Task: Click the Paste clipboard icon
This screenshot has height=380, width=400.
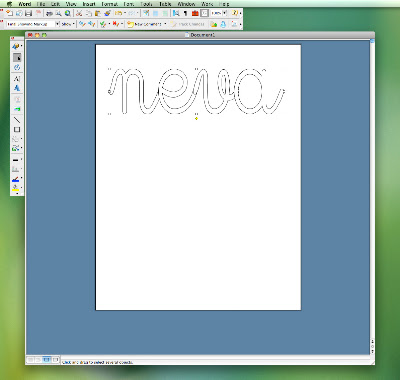Action: (98, 13)
